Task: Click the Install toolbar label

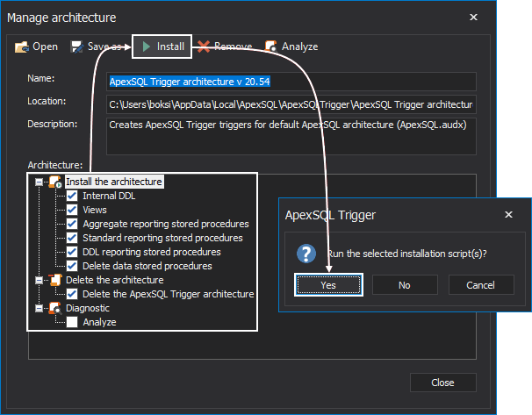Action: tap(170, 47)
